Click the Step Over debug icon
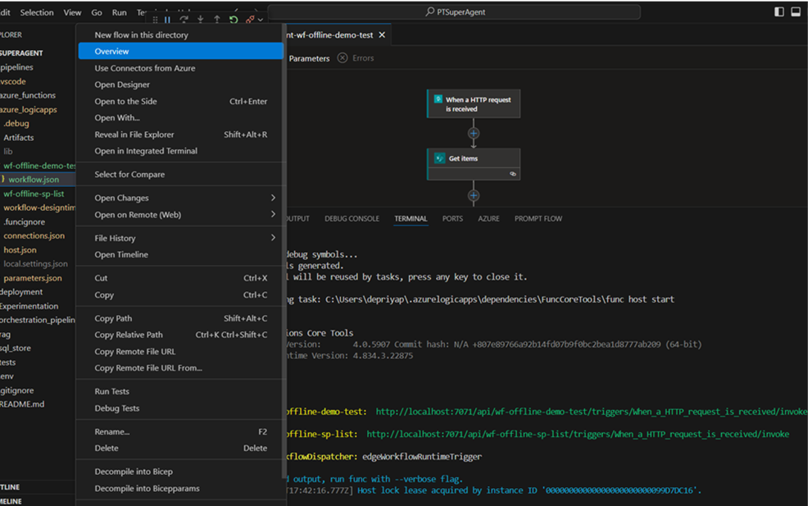 (x=184, y=20)
